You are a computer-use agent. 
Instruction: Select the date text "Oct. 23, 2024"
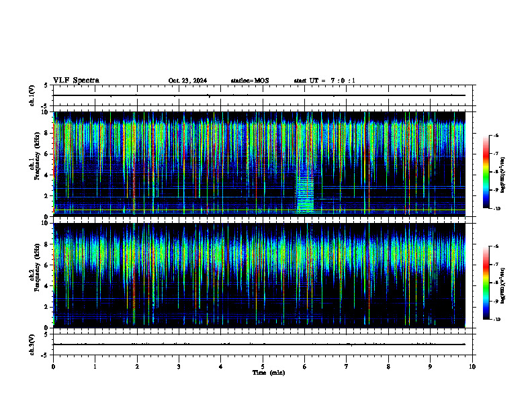[x=187, y=81]
